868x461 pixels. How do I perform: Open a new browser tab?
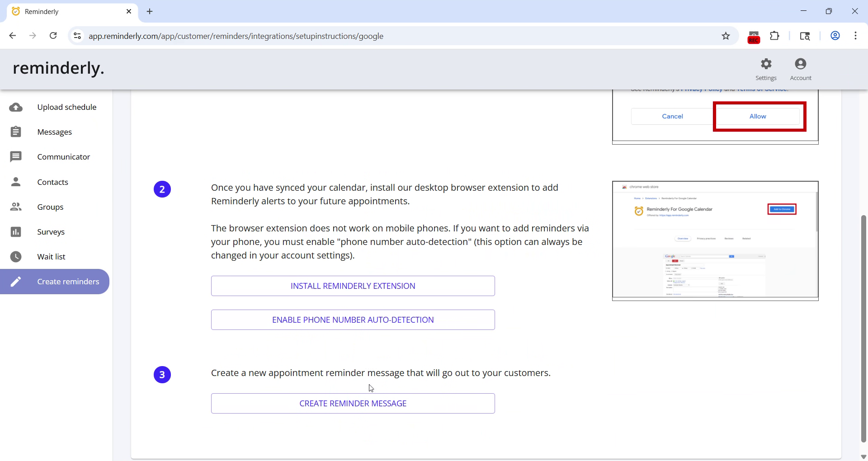tap(150, 11)
